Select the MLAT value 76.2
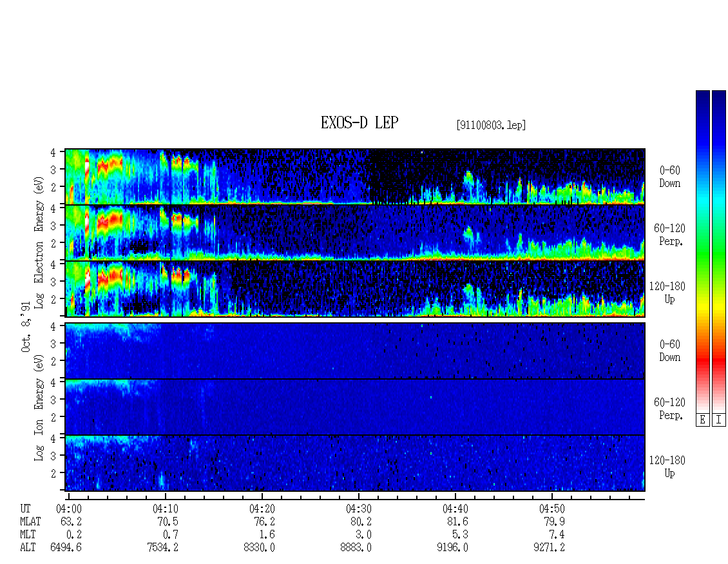The image size is (728, 564). [264, 521]
